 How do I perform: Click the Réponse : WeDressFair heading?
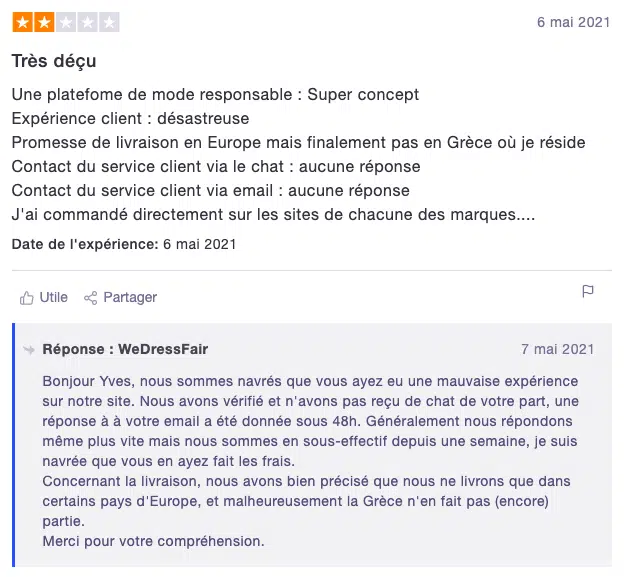125,349
